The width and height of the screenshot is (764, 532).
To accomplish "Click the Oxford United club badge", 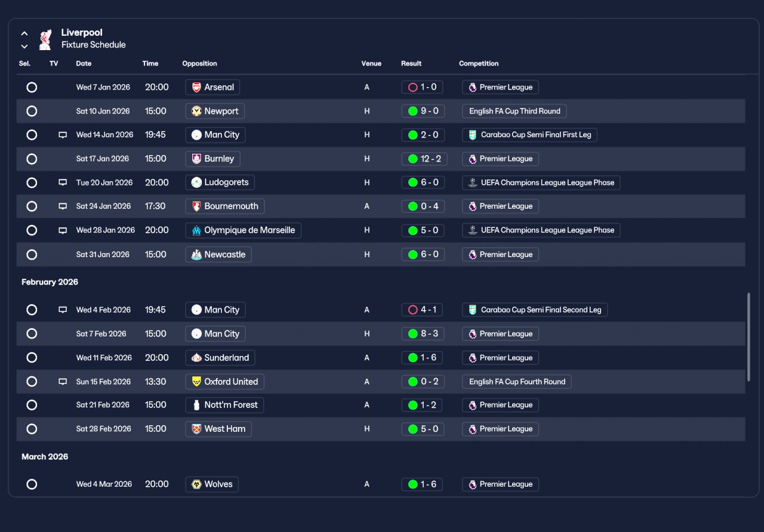I will click(196, 382).
